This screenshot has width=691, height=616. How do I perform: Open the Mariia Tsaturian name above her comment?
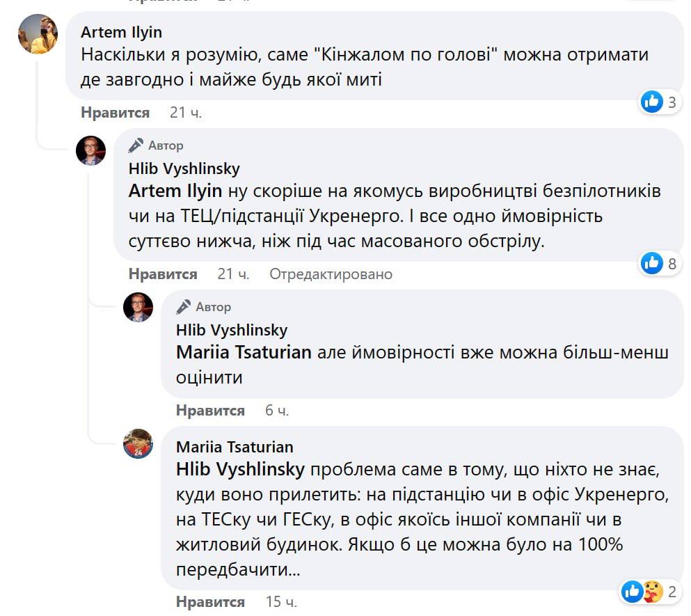(235, 447)
